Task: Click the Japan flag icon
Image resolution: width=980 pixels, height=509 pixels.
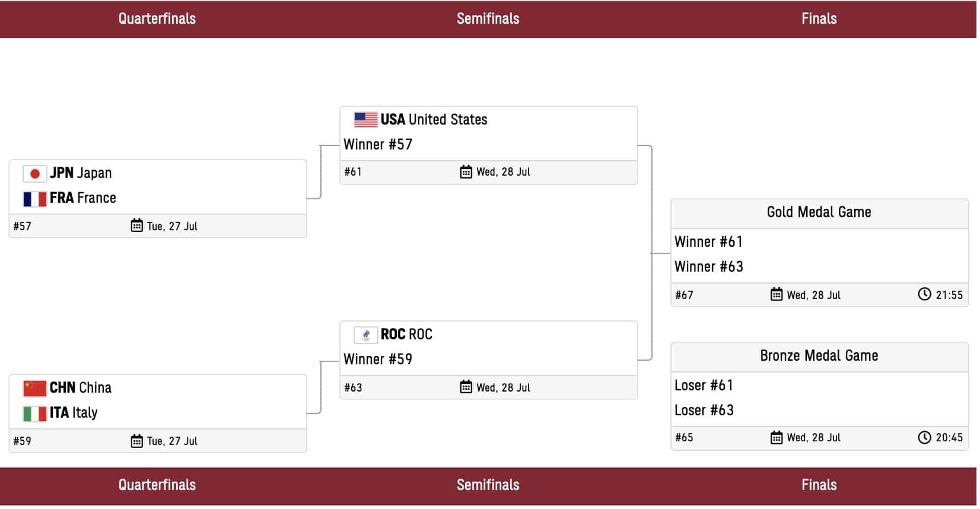Action: click(x=34, y=174)
